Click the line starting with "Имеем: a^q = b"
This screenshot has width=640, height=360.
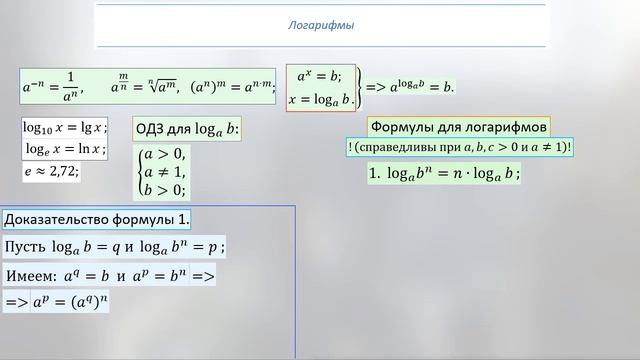(109, 276)
